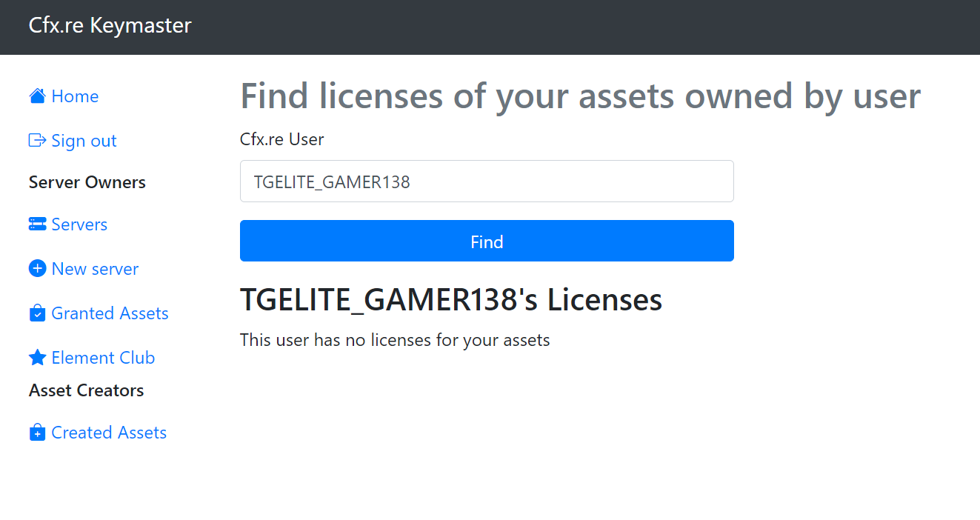This screenshot has width=980, height=520.
Task: Navigate to Granted Assets text link
Action: point(110,313)
